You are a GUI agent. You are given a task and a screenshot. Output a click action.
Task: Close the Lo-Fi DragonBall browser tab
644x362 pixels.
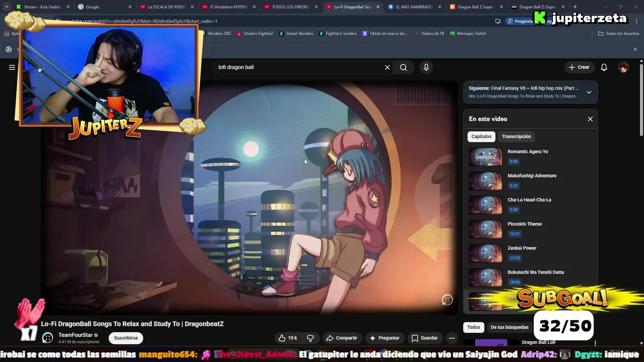point(378,7)
